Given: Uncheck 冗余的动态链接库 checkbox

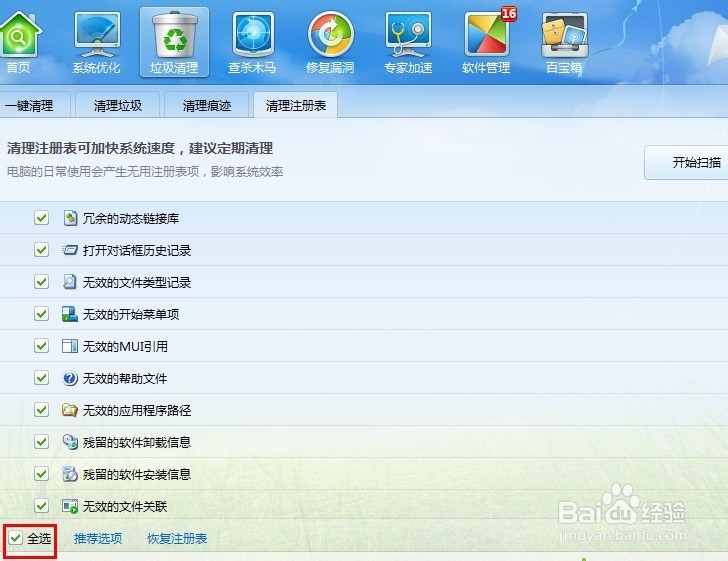Looking at the screenshot, I should click(41, 218).
